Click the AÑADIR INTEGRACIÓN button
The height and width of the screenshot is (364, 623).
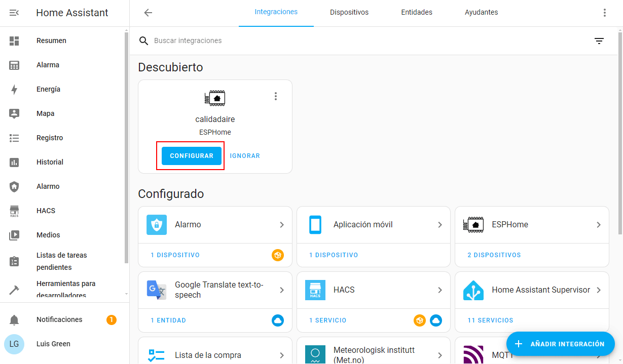pos(560,344)
